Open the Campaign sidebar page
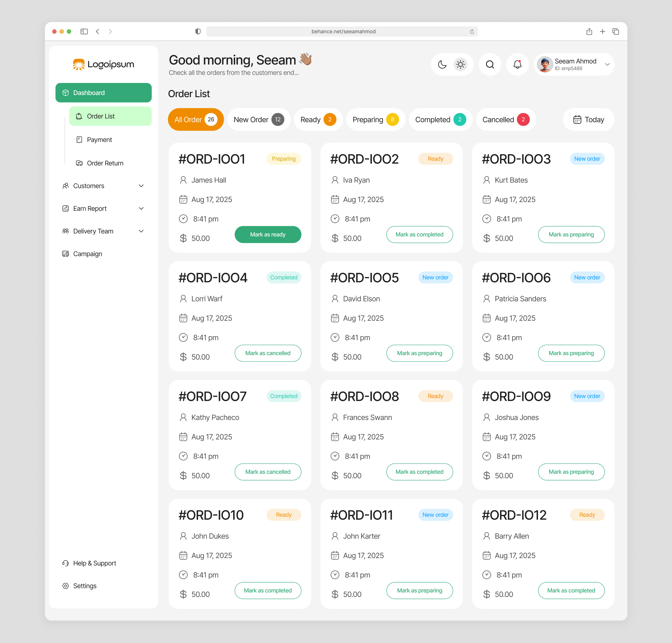The width and height of the screenshot is (672, 643). (87, 254)
